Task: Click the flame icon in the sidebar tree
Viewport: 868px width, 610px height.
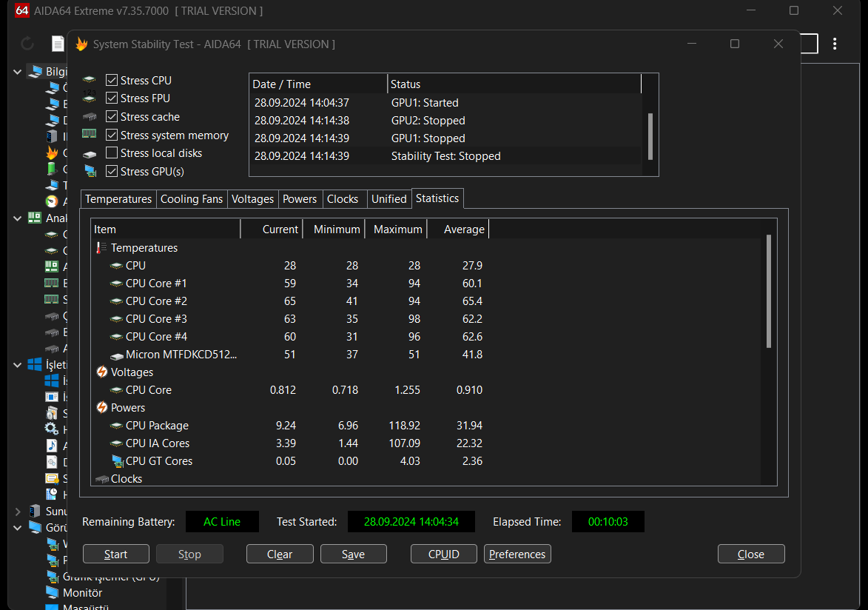Action: pos(52,152)
